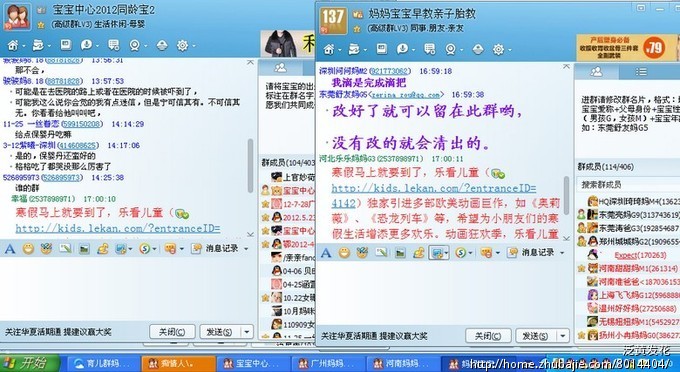Image resolution: width=680 pixels, height=372 pixels.
Task: Click music share icon in 妈妈宝宝早教 chat toolbar
Action: click(418, 252)
